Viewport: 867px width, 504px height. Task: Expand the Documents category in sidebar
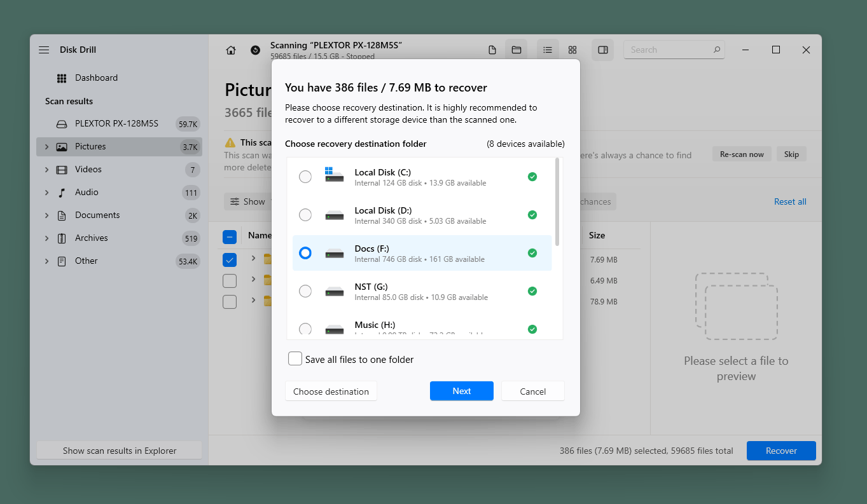(46, 215)
